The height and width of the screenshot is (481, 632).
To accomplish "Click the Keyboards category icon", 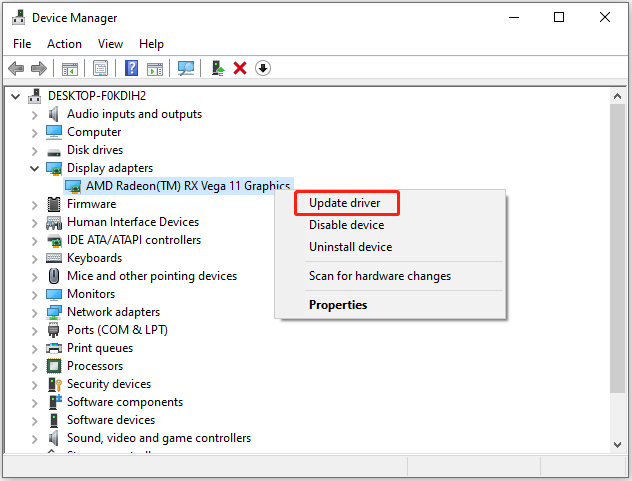I will click(54, 258).
